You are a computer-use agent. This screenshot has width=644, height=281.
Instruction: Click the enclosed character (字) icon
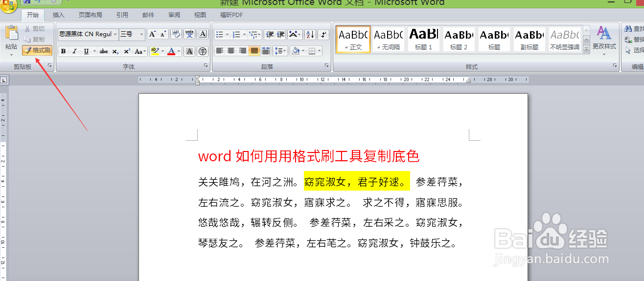(x=202, y=51)
